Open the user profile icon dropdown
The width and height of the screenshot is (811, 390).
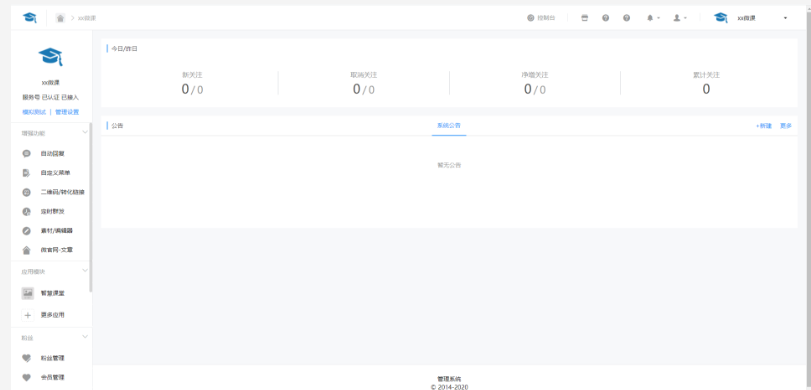tap(680, 18)
